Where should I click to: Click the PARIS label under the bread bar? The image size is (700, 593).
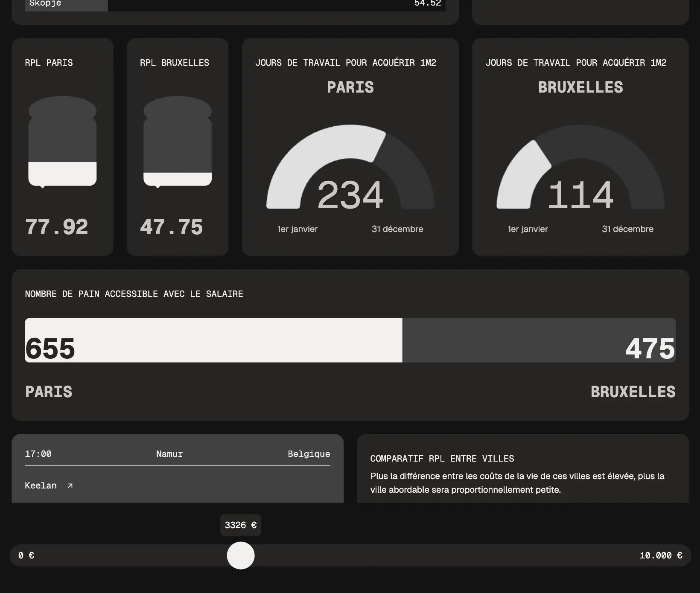coord(48,391)
